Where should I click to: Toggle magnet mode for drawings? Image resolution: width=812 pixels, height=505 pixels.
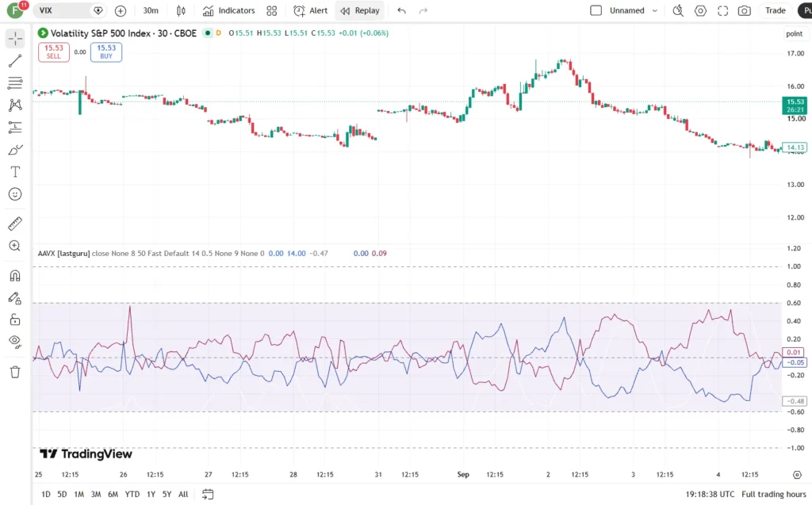coord(15,276)
